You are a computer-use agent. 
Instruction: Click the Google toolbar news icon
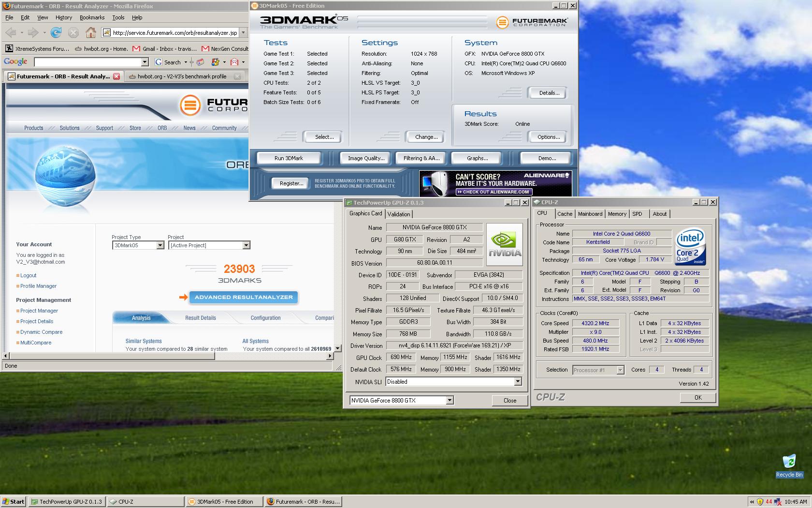point(200,62)
